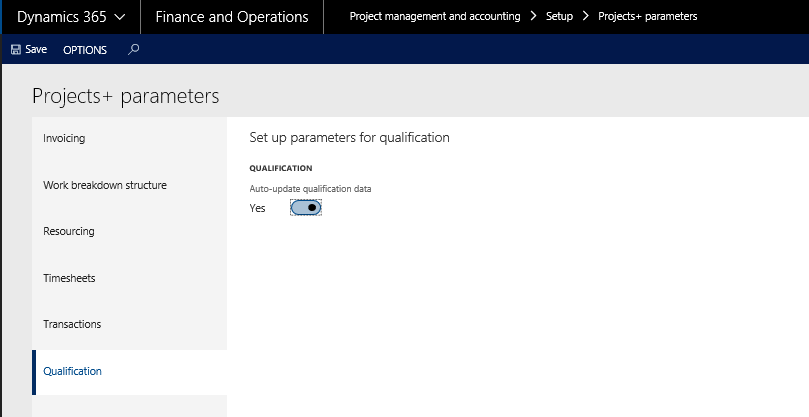
Task: Click the Qualification tab
Action: tap(72, 371)
